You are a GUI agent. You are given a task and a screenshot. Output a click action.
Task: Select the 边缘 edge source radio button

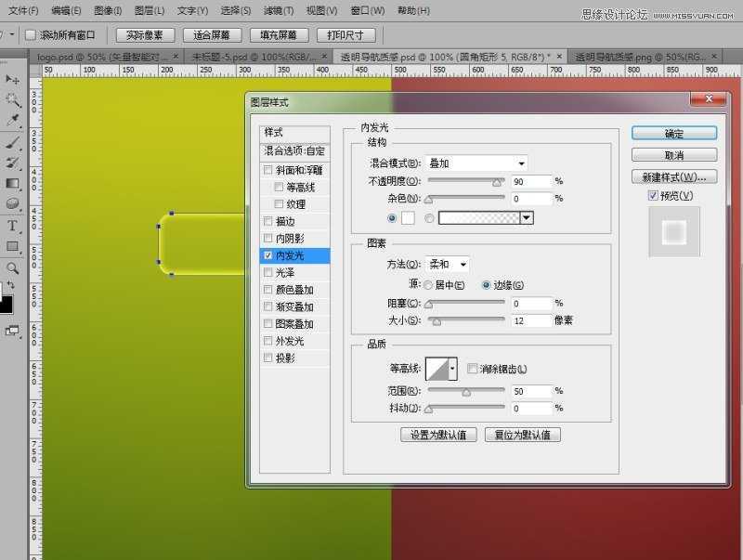[486, 283]
